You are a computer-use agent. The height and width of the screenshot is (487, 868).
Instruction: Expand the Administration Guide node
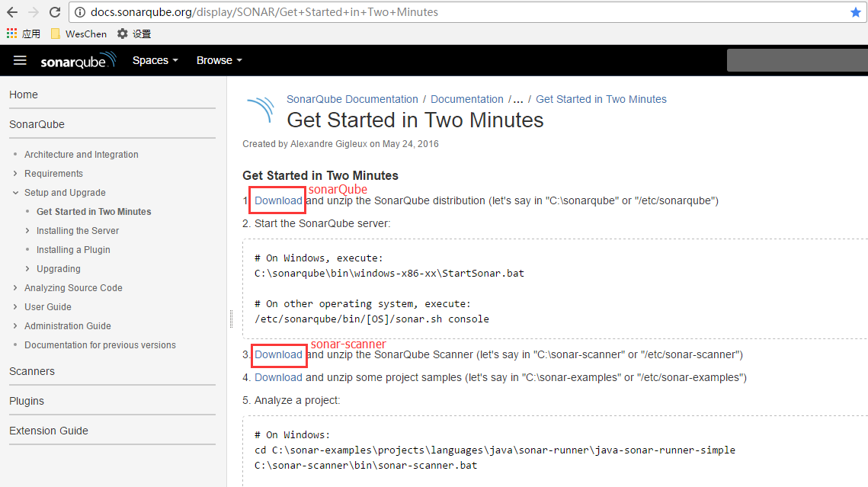tap(15, 326)
